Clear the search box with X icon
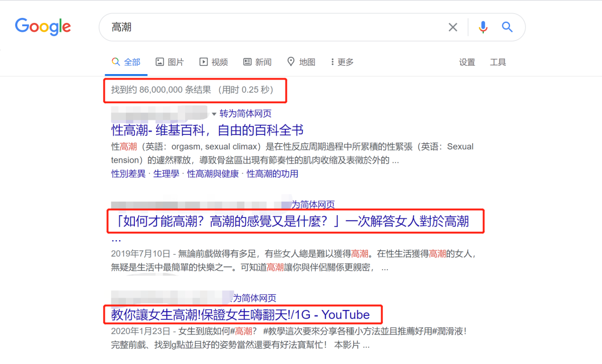Image resolution: width=602 pixels, height=364 pixels. (x=453, y=27)
